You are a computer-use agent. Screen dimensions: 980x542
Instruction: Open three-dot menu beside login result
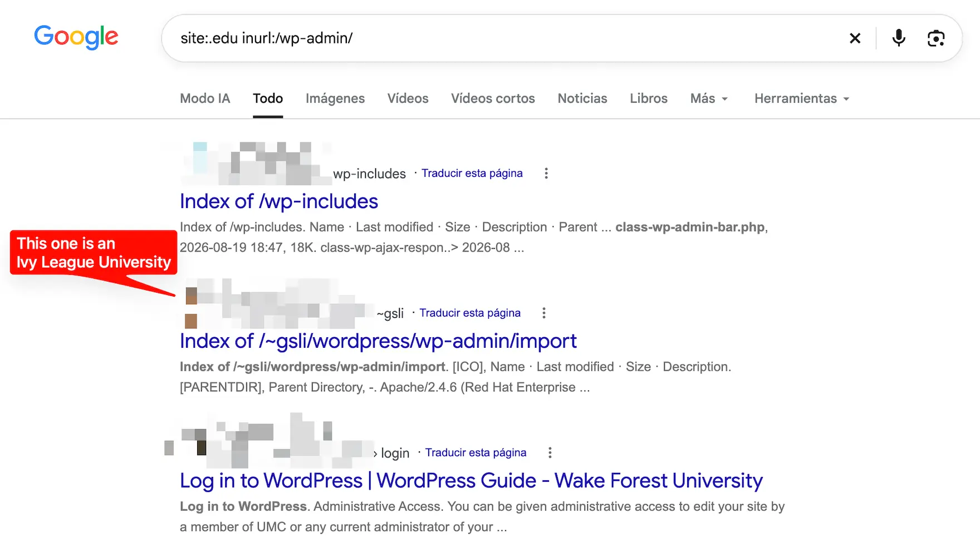pos(550,453)
